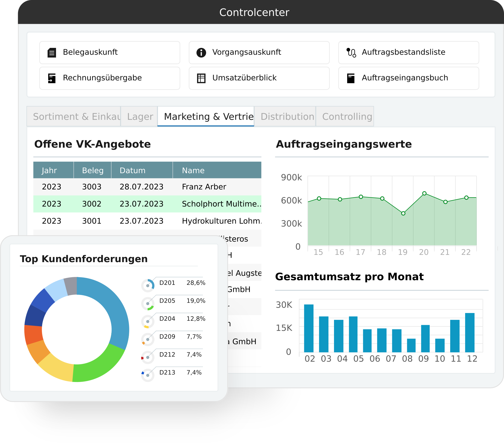
Task: Click the Belegauskunft document icon
Action: (x=52, y=53)
